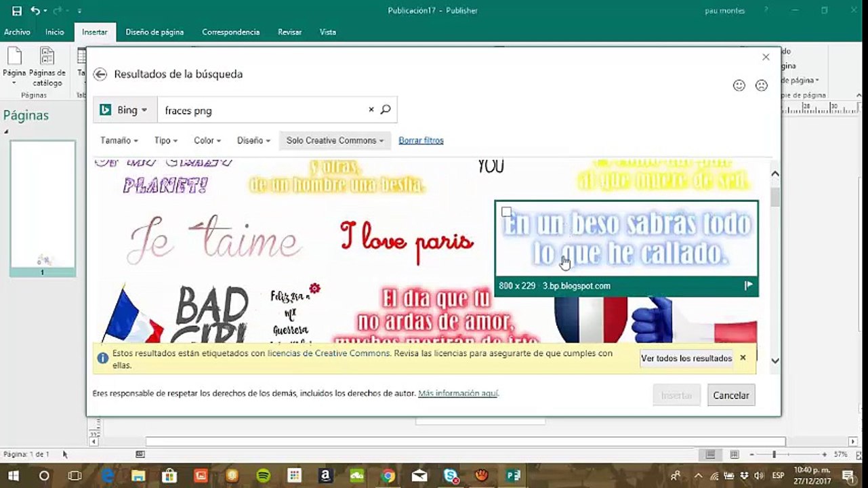Viewport: 868px width, 488px height.
Task: Open the Windows Start menu
Action: [x=13, y=476]
